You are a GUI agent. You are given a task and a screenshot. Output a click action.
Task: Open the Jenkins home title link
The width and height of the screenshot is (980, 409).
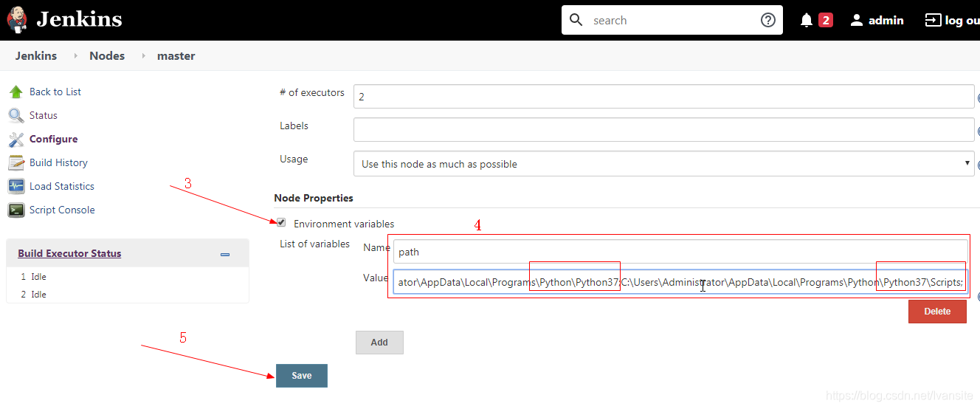[79, 20]
